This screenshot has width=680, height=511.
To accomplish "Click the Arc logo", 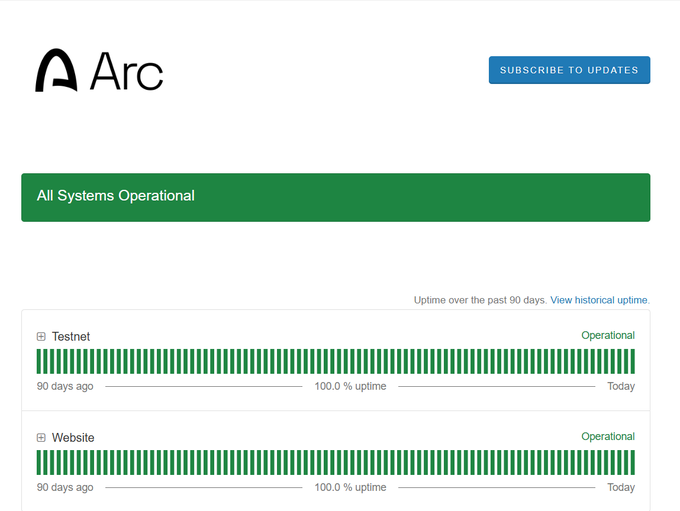I will (99, 70).
